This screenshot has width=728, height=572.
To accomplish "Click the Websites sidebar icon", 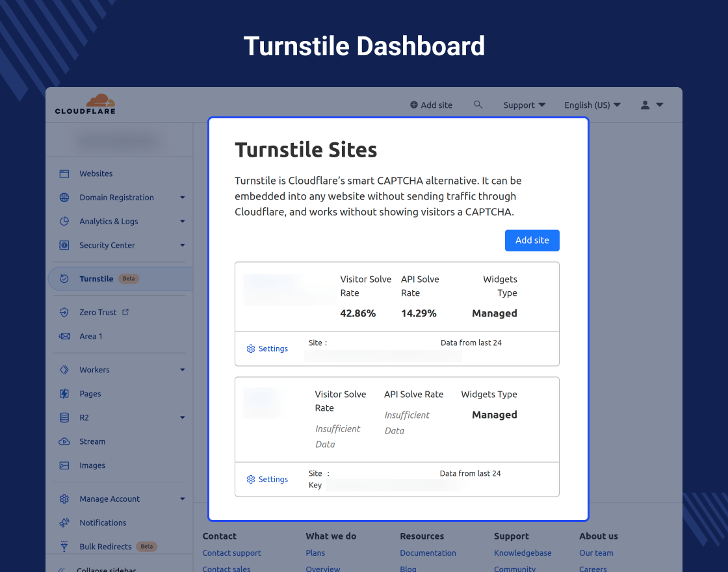I will click(64, 174).
